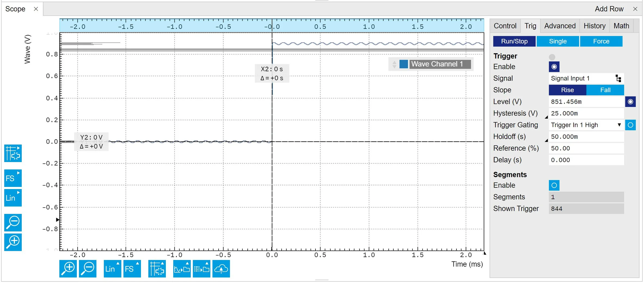Click cloud upload icon below plot

coord(221,269)
